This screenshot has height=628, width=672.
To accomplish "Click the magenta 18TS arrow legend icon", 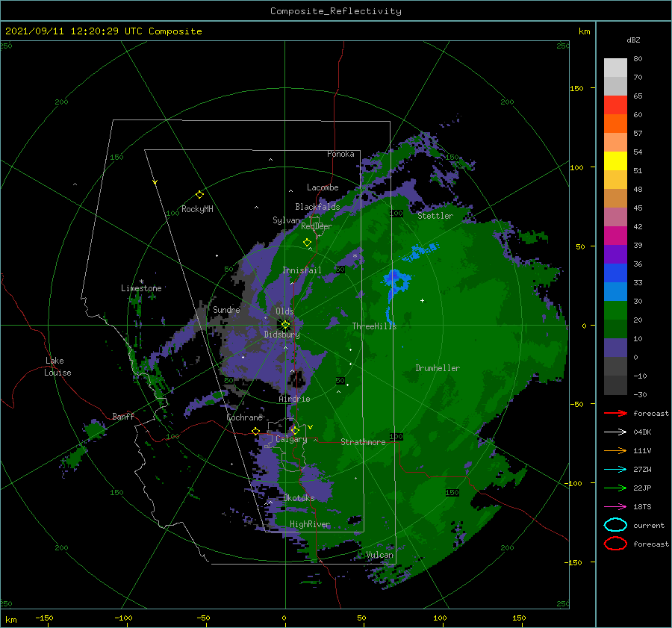I will pyautogui.click(x=615, y=507).
